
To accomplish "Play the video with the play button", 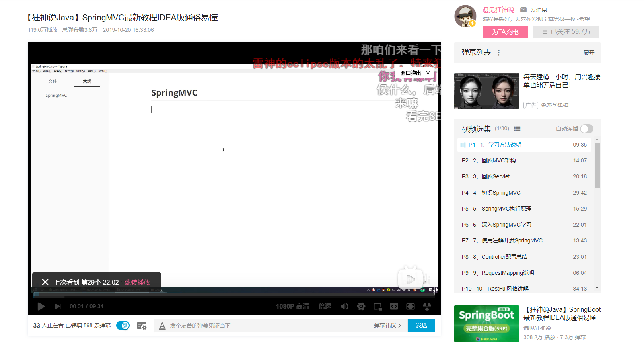I will pos(41,306).
